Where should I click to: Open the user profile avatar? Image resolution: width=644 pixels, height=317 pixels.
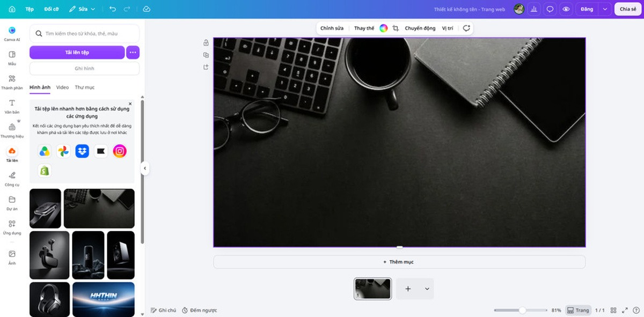tap(518, 9)
